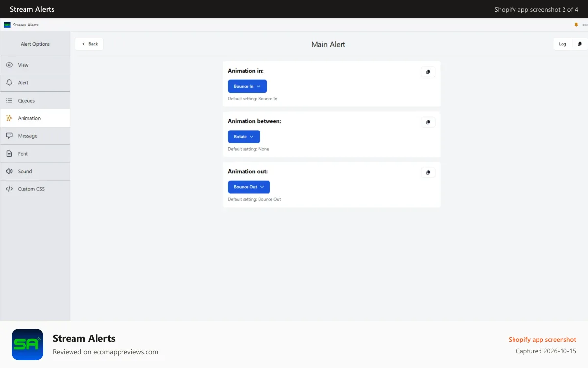Open the Bounce Out animation dropdown
Screen dimensions: 588x368
(x=249, y=187)
